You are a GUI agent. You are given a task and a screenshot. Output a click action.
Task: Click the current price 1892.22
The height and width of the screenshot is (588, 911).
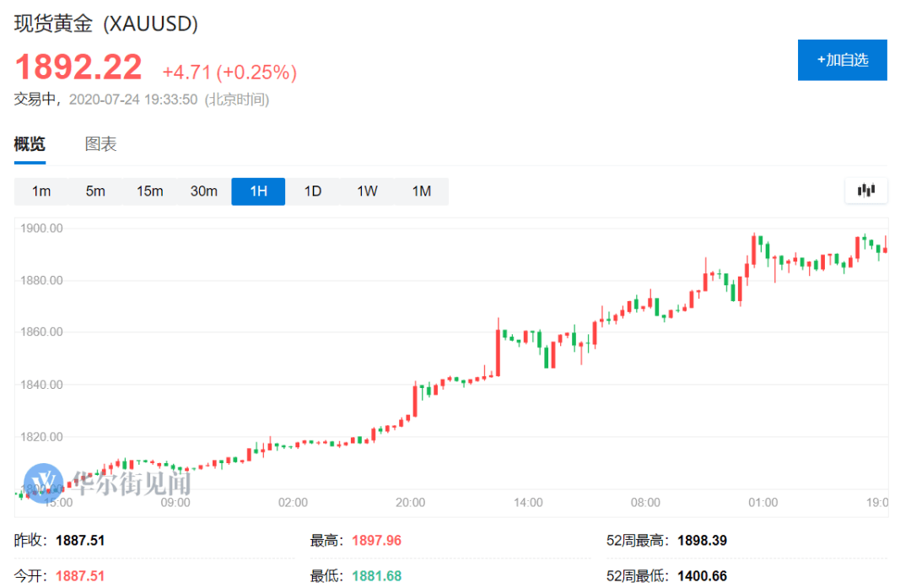point(78,67)
